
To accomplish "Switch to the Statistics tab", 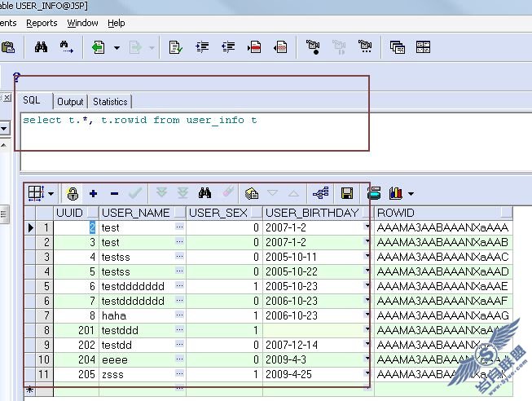I will tap(110, 102).
